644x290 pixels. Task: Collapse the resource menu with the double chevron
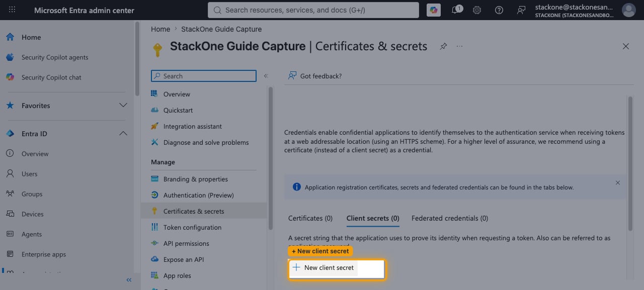point(266,76)
